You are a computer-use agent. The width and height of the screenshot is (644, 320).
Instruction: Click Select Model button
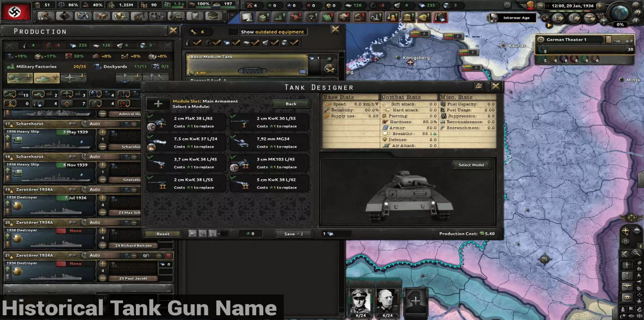tap(471, 165)
